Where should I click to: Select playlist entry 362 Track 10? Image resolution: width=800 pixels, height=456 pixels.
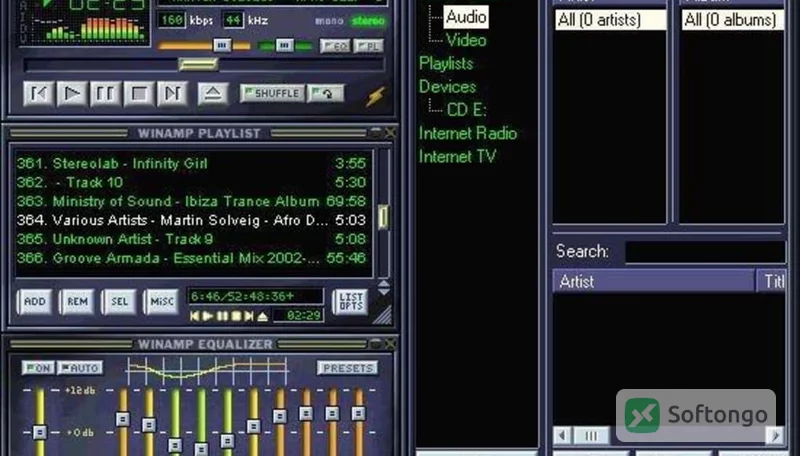[191, 182]
